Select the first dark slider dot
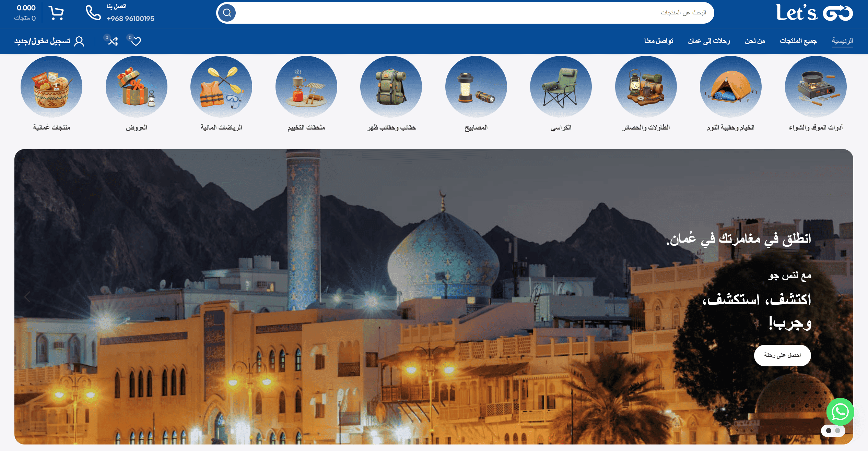 coord(829,431)
